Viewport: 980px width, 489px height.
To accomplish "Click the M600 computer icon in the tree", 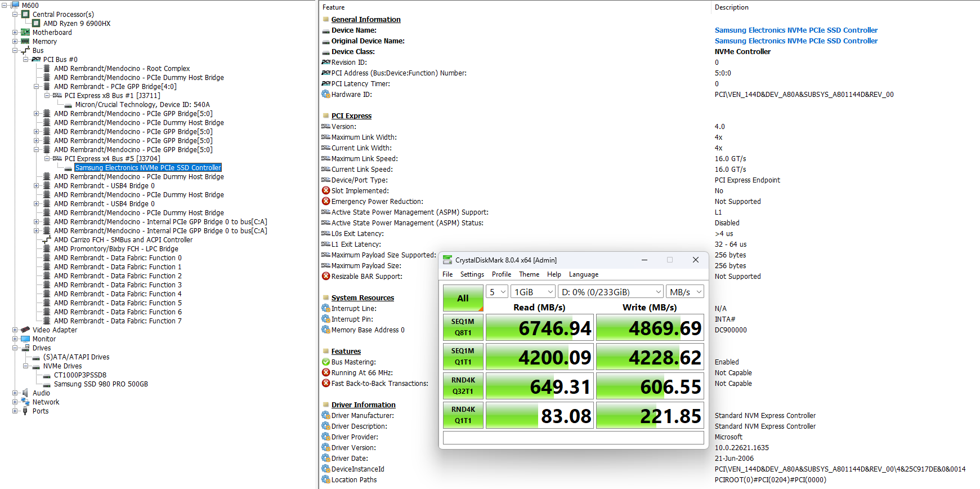I will [x=15, y=5].
